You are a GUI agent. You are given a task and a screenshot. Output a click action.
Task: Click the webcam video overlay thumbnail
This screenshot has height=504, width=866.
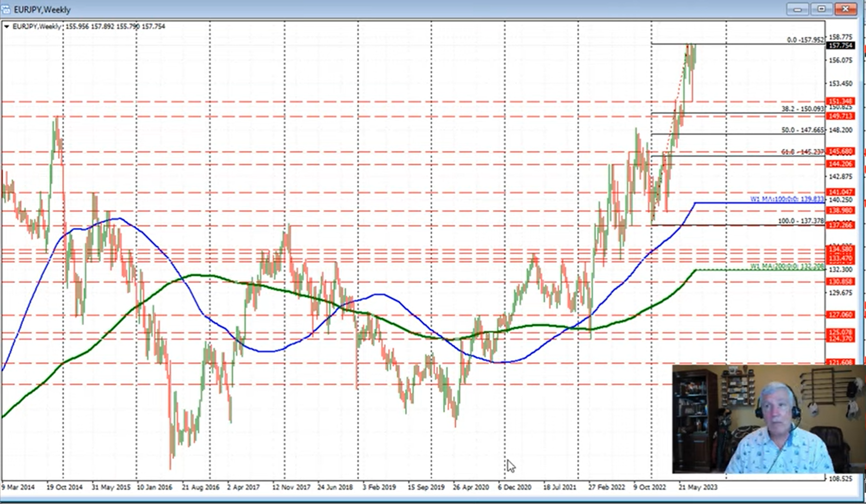(768, 419)
